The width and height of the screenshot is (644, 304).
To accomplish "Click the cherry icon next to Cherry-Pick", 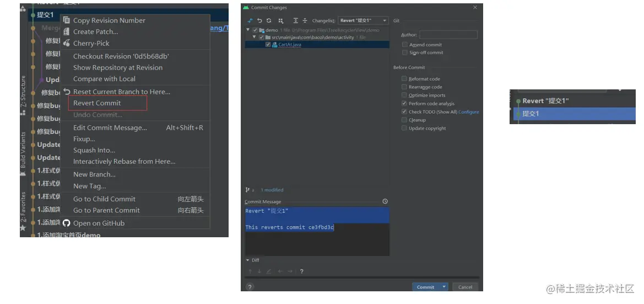I will 67,43.
